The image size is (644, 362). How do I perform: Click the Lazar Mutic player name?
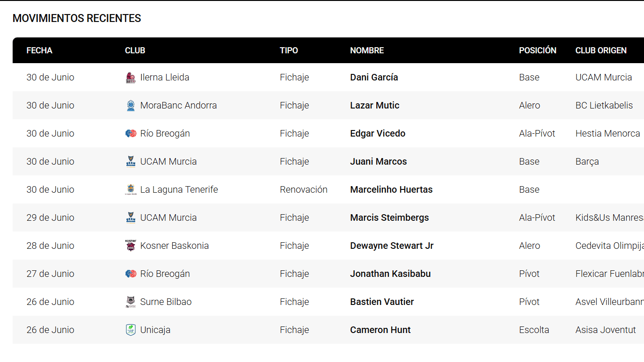pyautogui.click(x=374, y=105)
